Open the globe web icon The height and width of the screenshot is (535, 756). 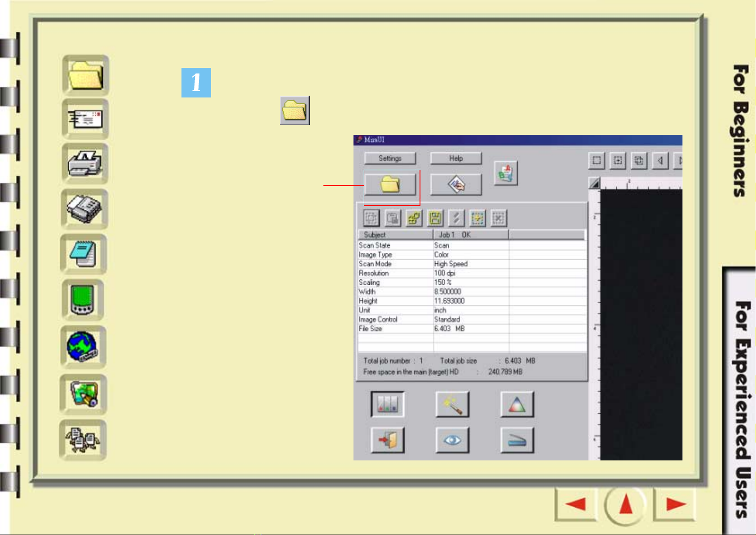pyautogui.click(x=83, y=347)
